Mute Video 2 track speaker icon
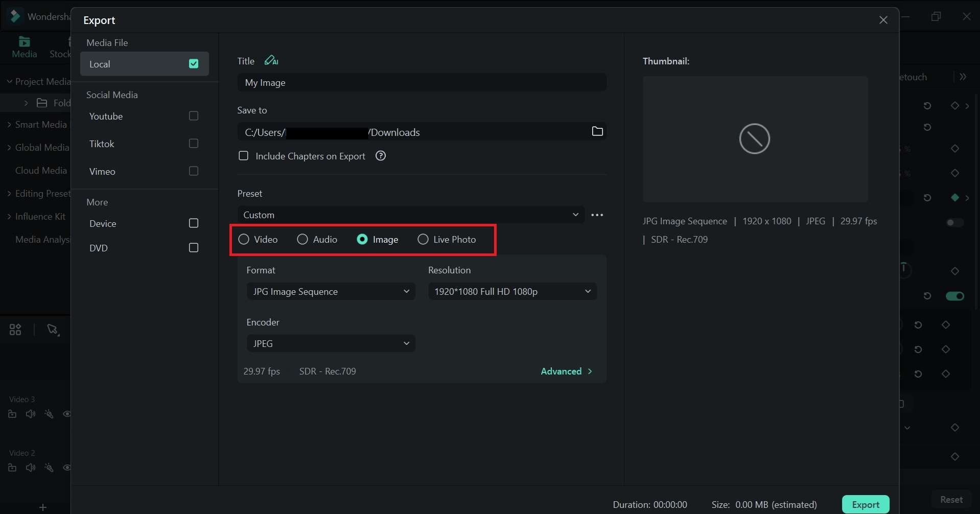Image resolution: width=980 pixels, height=514 pixels. click(31, 468)
